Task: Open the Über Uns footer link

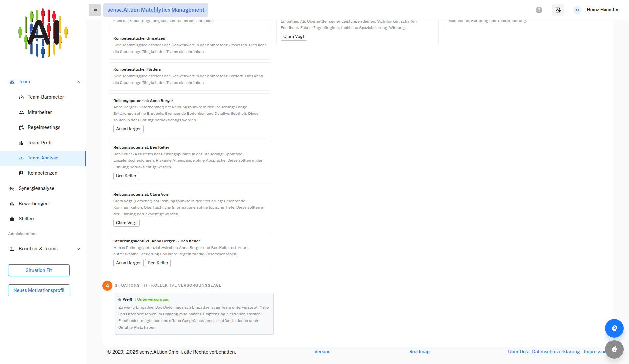Action: [518, 352]
